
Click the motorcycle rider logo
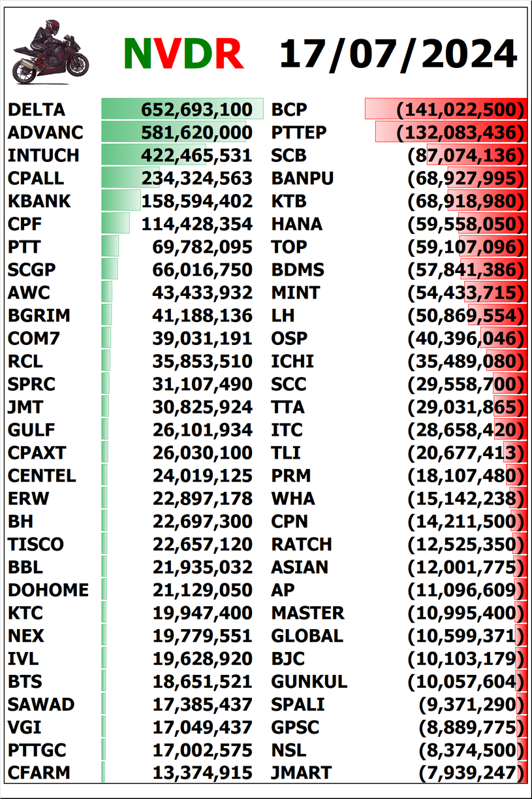point(50,52)
